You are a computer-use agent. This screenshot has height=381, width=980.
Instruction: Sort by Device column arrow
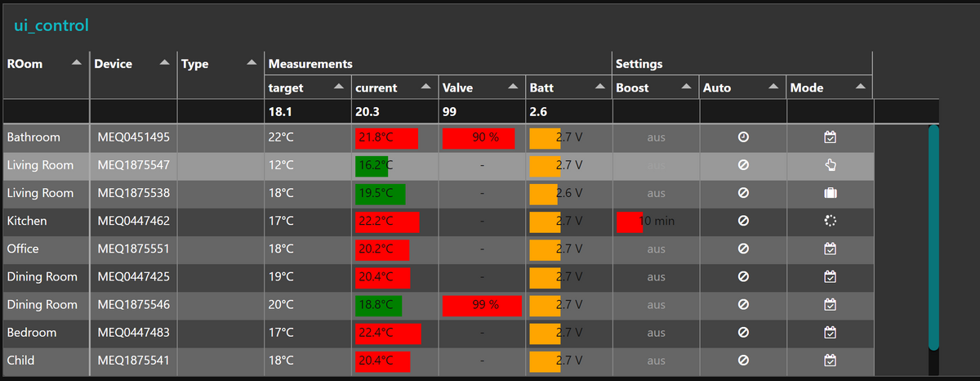(x=164, y=63)
